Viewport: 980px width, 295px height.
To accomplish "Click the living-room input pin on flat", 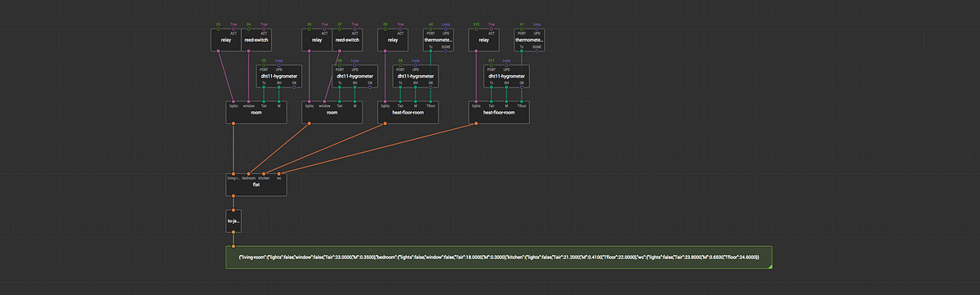I will pyautogui.click(x=234, y=173).
